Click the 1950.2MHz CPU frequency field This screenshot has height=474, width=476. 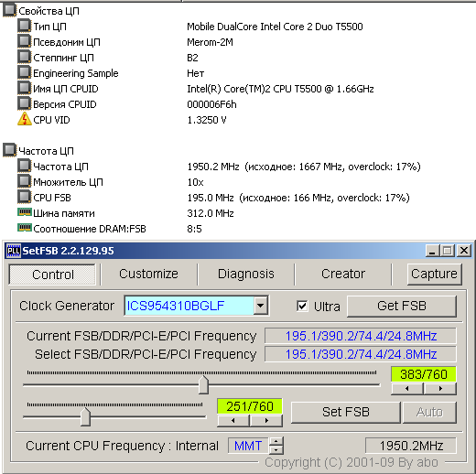[x=411, y=446]
